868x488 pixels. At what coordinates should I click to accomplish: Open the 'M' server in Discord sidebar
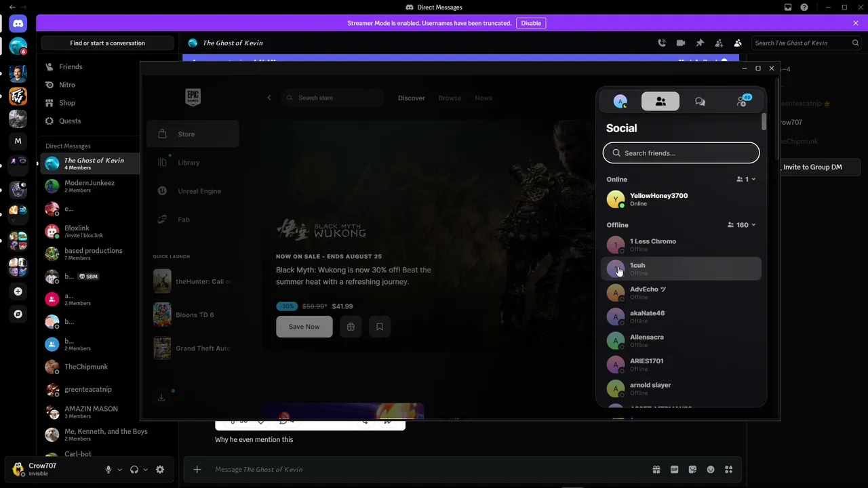(x=18, y=141)
